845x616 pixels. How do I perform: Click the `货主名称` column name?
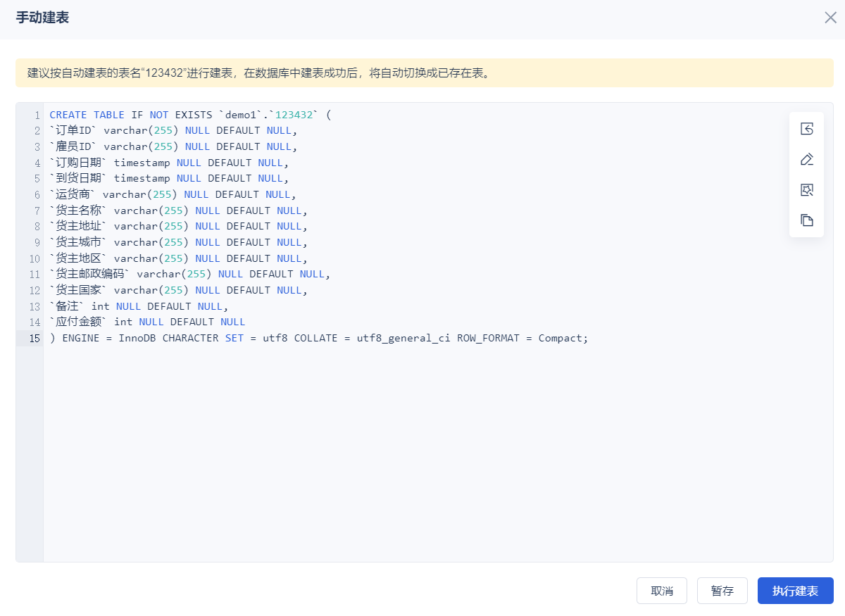[78, 210]
